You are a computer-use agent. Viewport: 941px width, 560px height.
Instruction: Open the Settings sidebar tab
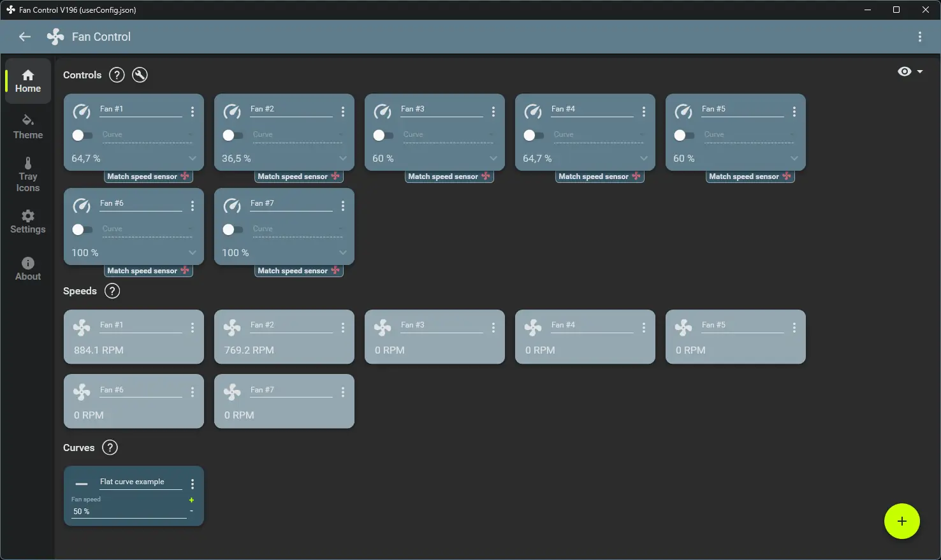28,222
